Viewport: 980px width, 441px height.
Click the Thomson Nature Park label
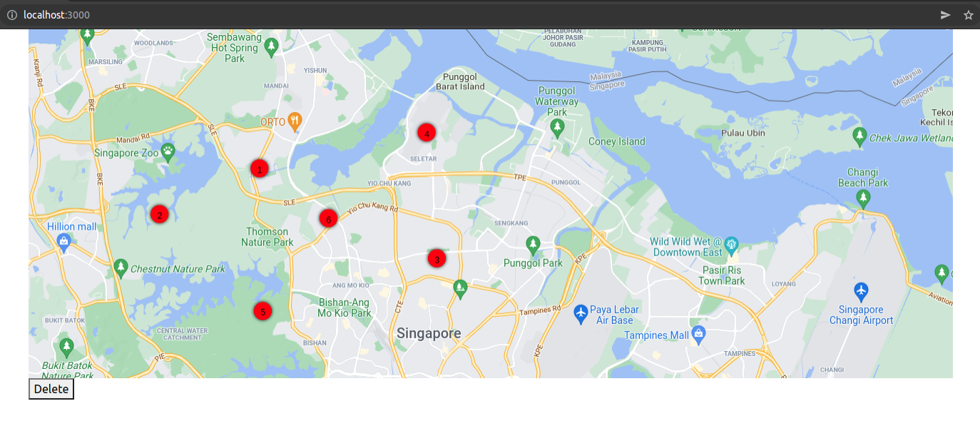[267, 237]
